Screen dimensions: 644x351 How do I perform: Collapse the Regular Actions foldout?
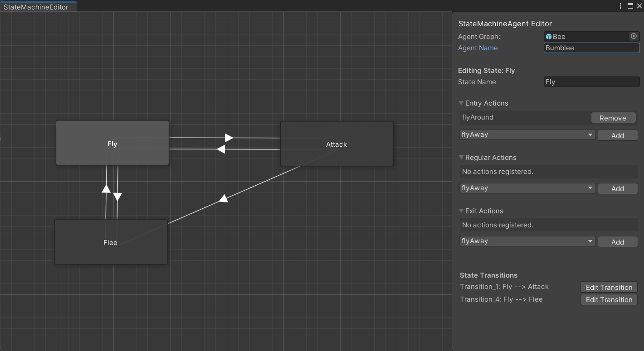(461, 158)
